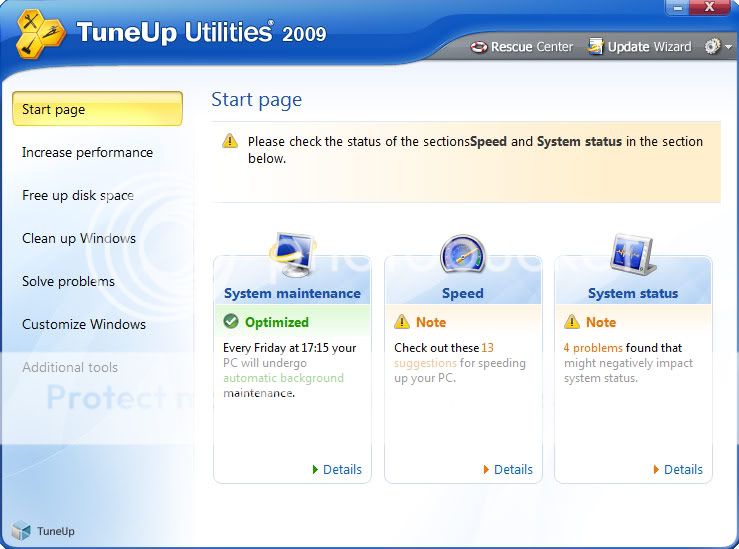Image resolution: width=739 pixels, height=549 pixels.
Task: Click the TuneUp Utilities honeycomb logo
Action: click(40, 33)
